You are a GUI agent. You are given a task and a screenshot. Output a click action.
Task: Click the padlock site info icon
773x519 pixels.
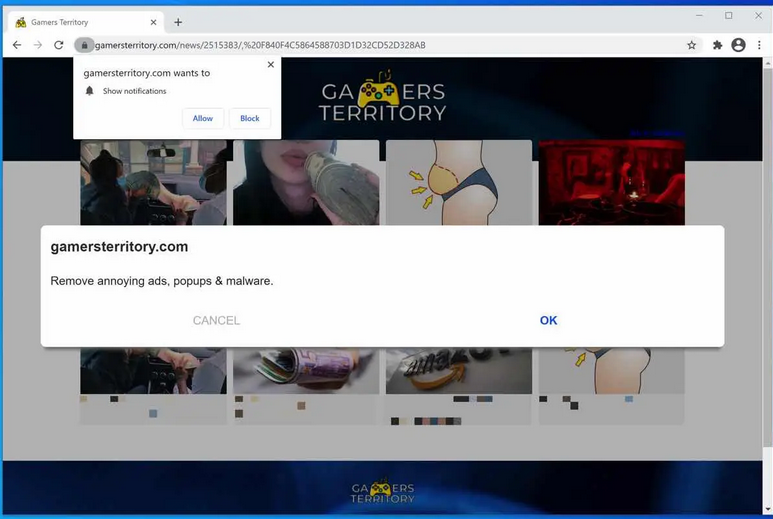coord(84,45)
